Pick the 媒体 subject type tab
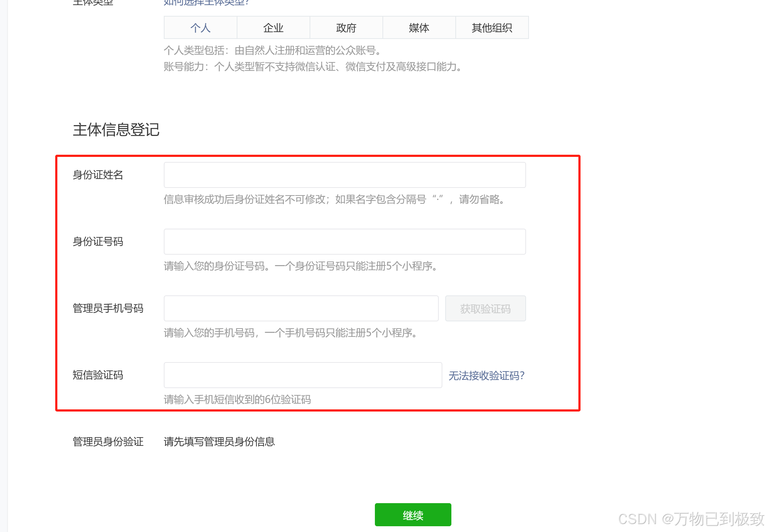The width and height of the screenshot is (766, 532). tap(419, 28)
